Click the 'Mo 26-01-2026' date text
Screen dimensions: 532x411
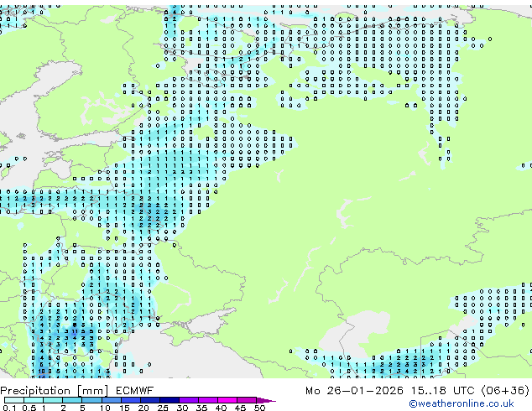[x=355, y=391]
